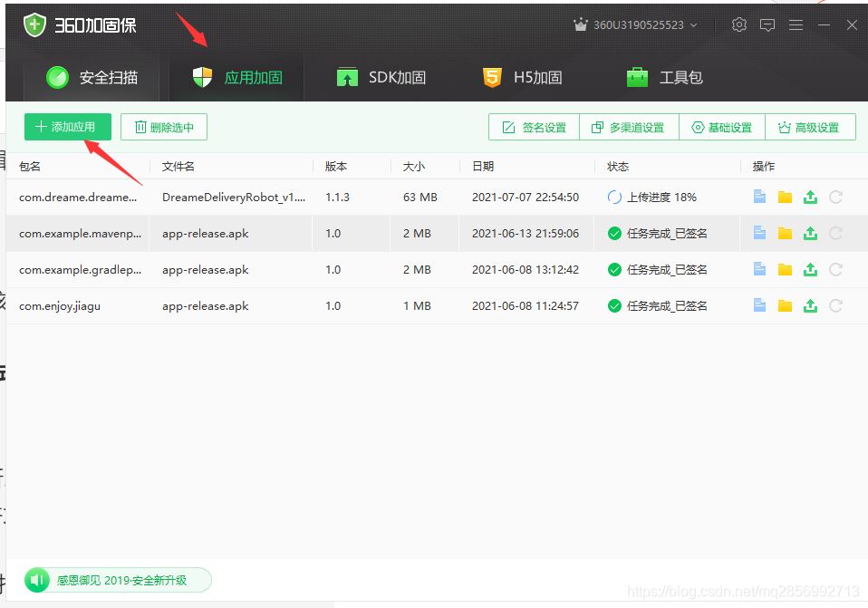The image size is (868, 608).
Task: Click the upload icon for com.enjoy.jiagu row
Action: [x=810, y=305]
